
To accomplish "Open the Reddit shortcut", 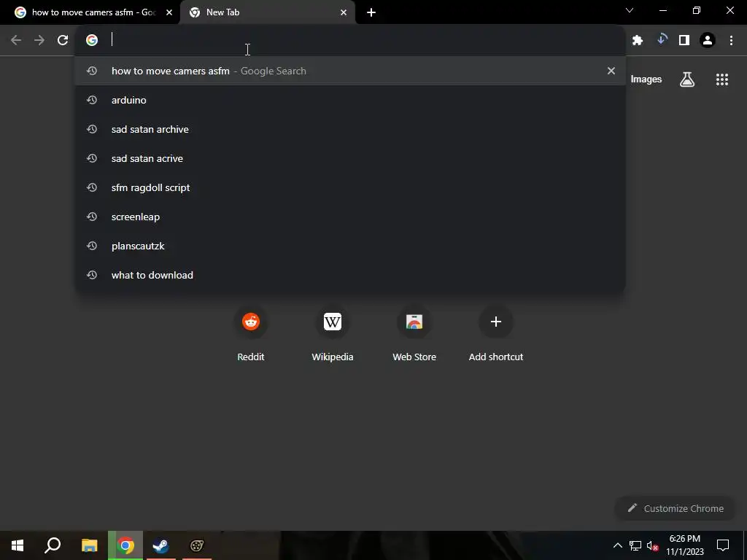I will click(x=251, y=333).
